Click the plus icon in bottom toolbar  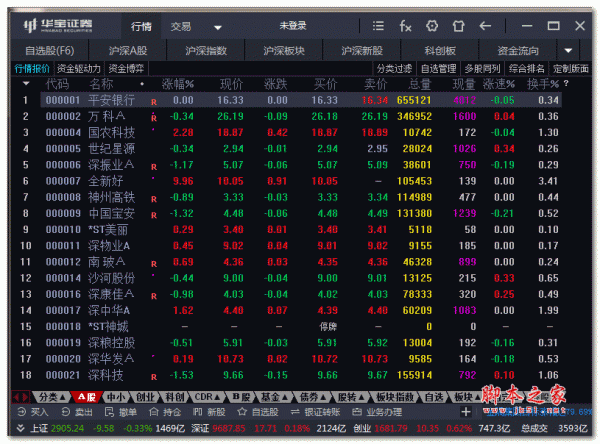[466, 412]
